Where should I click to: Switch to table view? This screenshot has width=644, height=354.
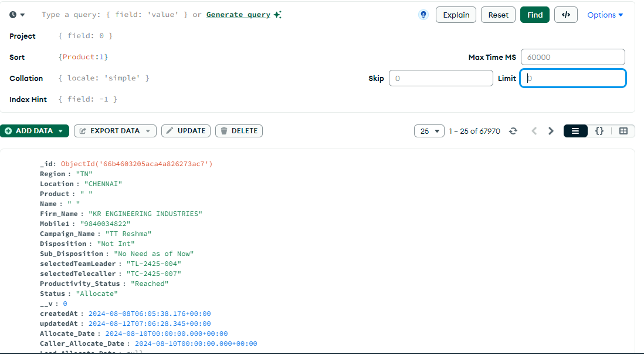coord(623,131)
